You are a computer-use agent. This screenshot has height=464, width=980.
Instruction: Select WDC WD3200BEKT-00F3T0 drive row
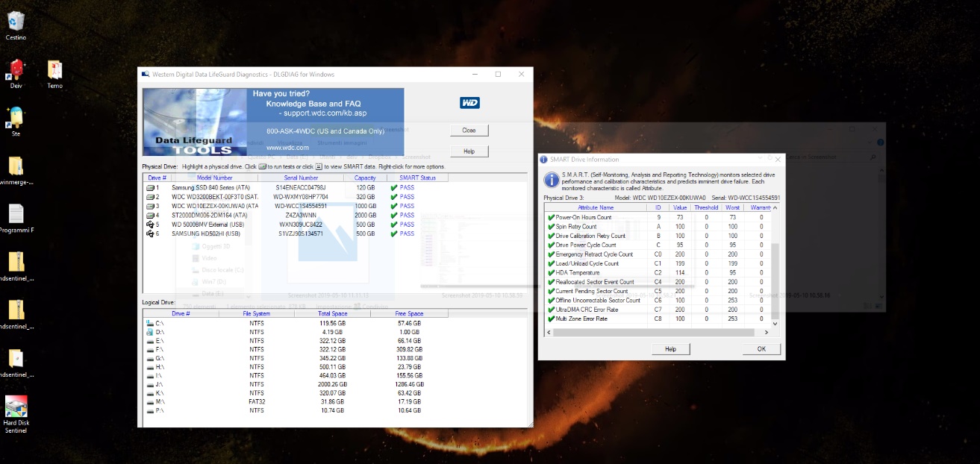296,197
